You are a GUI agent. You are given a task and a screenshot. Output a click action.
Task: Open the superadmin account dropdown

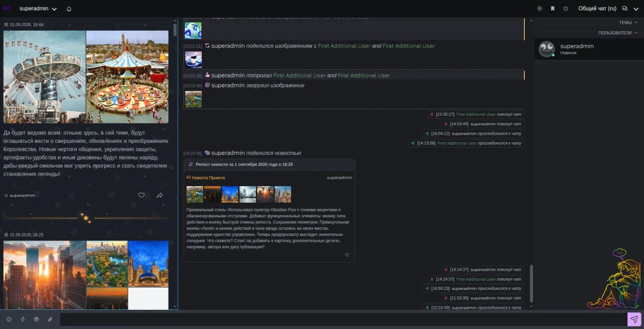tap(38, 9)
